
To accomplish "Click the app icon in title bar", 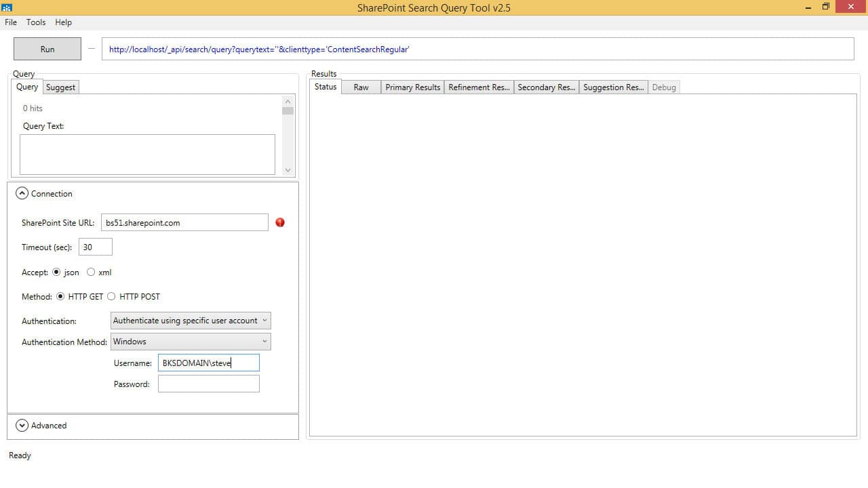I will tap(7, 7).
